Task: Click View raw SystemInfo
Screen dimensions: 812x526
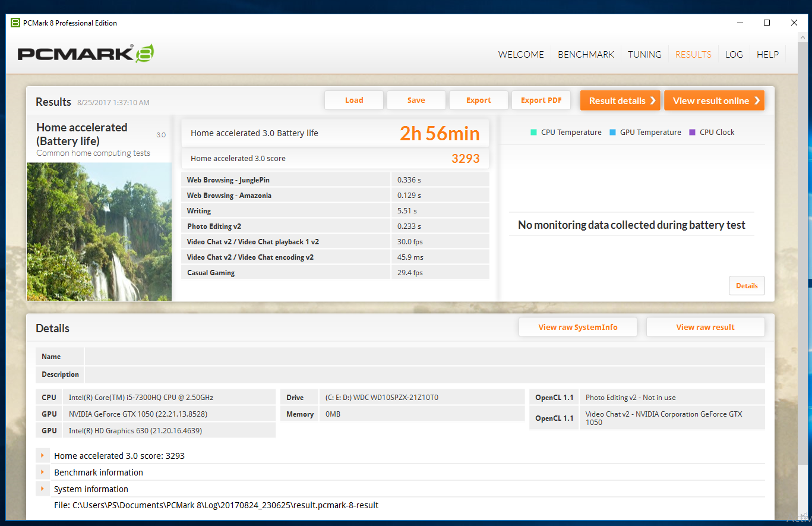Action: (578, 327)
